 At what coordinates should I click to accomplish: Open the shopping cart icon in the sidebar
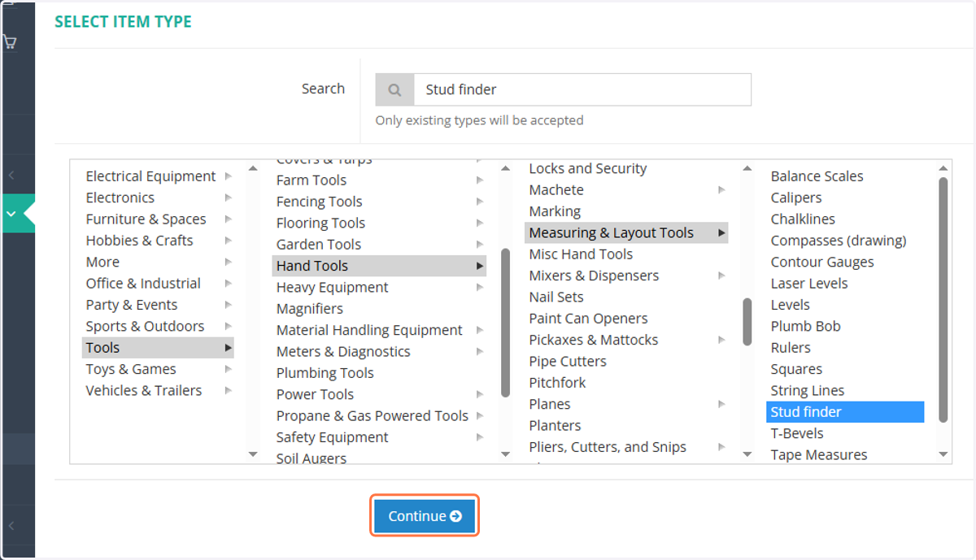10,41
